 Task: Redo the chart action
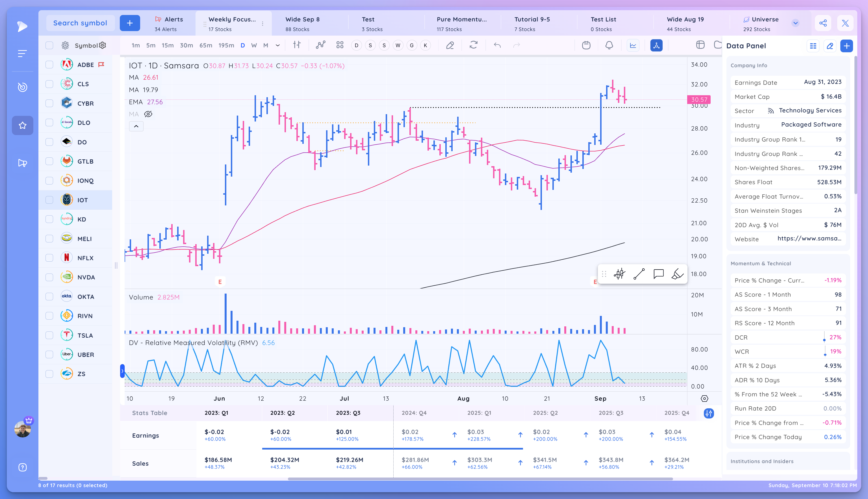click(517, 45)
